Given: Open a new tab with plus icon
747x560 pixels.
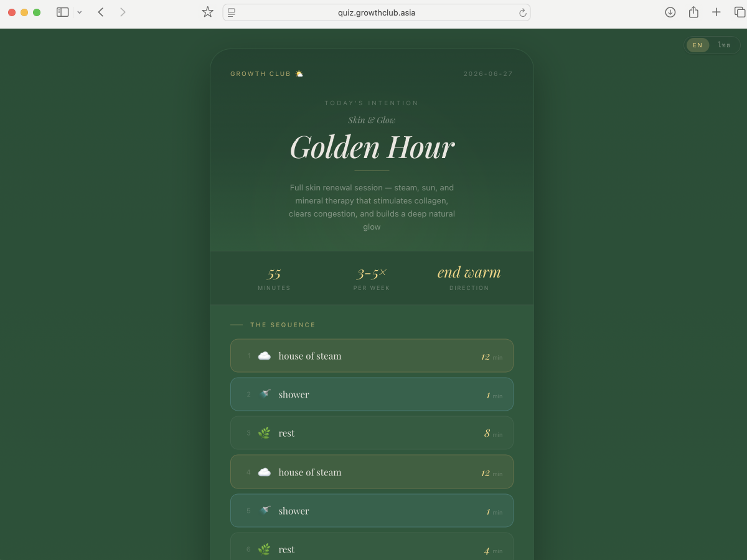Looking at the screenshot, I should coord(716,12).
